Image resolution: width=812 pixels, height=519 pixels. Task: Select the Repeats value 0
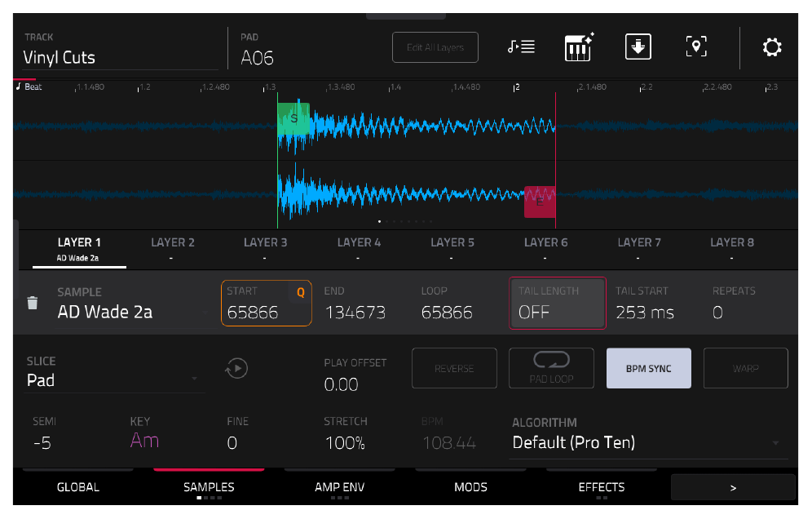pos(717,312)
